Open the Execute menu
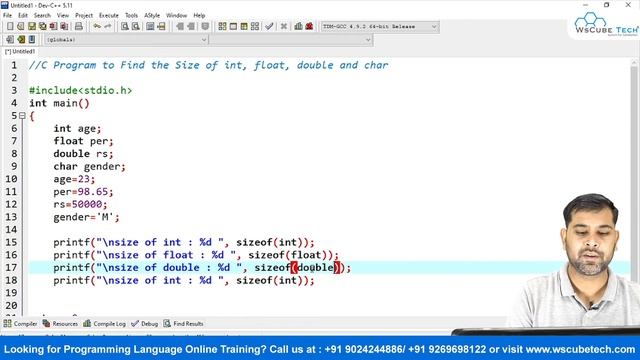The height and width of the screenshot is (360, 640). click(109, 15)
